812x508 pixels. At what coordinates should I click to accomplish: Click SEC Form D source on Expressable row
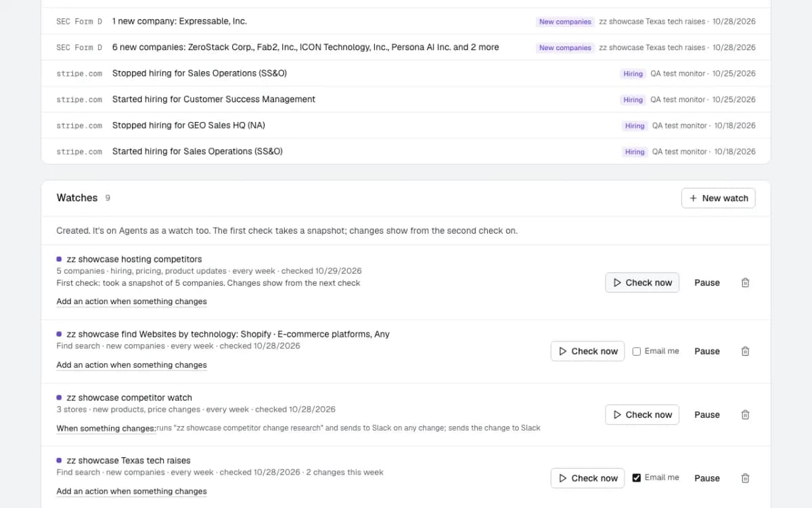coord(79,22)
